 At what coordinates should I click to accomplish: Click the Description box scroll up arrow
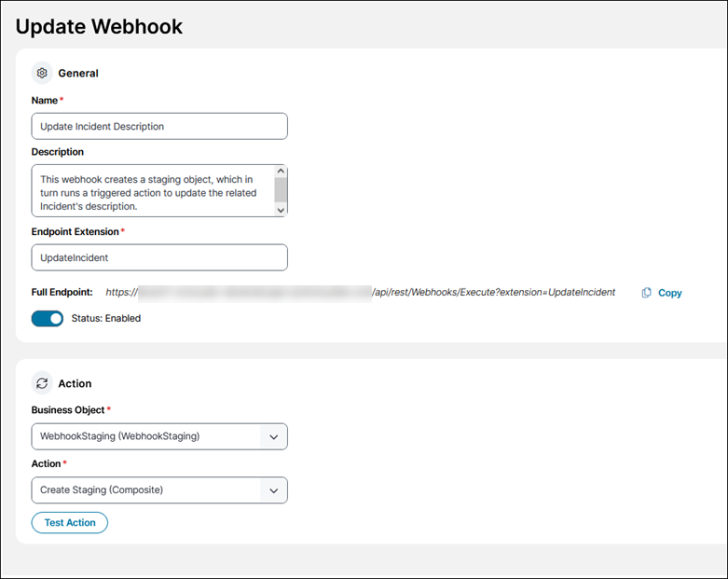pyautogui.click(x=281, y=172)
